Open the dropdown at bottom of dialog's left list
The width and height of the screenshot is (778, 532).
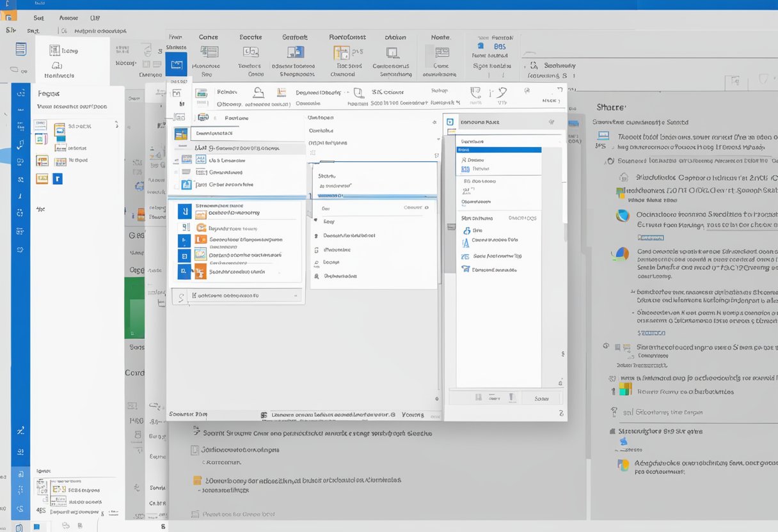tap(295, 296)
